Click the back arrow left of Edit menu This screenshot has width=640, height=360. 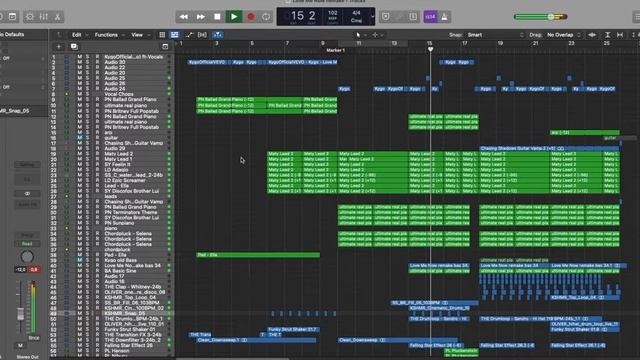(x=59, y=35)
